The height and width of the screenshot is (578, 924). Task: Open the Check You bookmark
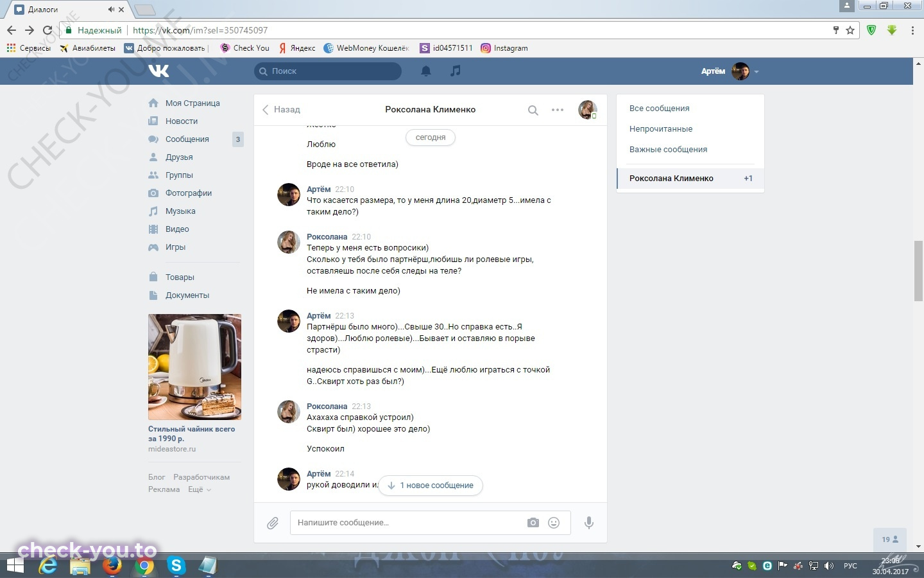pyautogui.click(x=244, y=48)
